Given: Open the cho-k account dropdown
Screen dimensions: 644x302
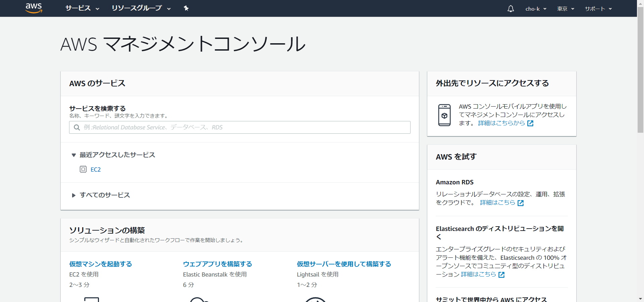Looking at the screenshot, I should click(536, 9).
